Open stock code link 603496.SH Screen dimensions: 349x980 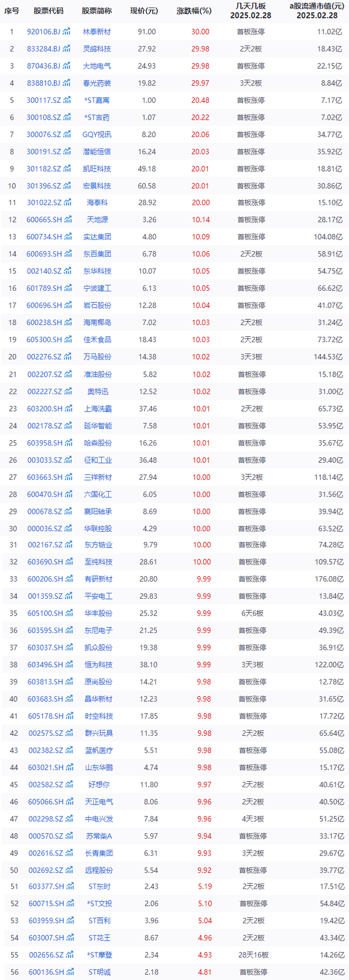(x=45, y=665)
